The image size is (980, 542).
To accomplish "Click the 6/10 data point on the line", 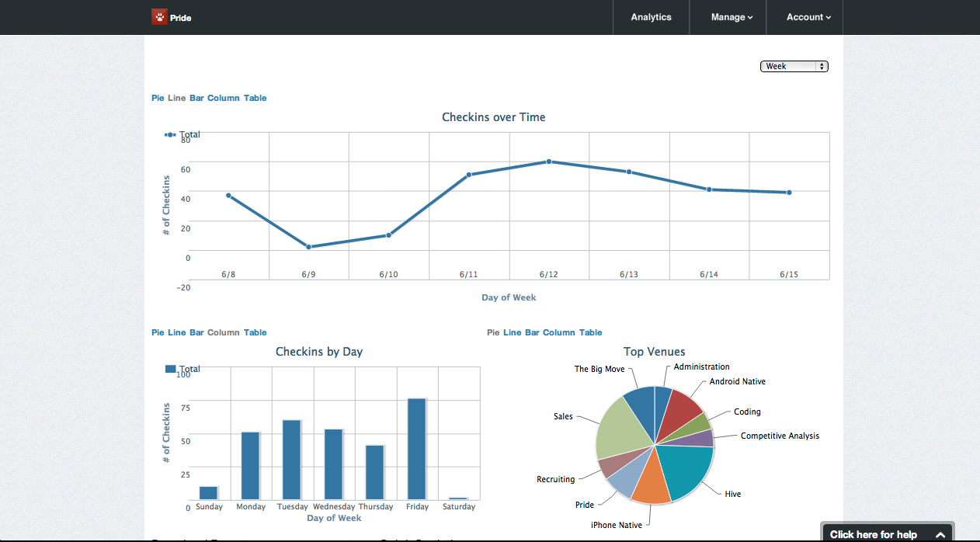I will click(x=388, y=235).
